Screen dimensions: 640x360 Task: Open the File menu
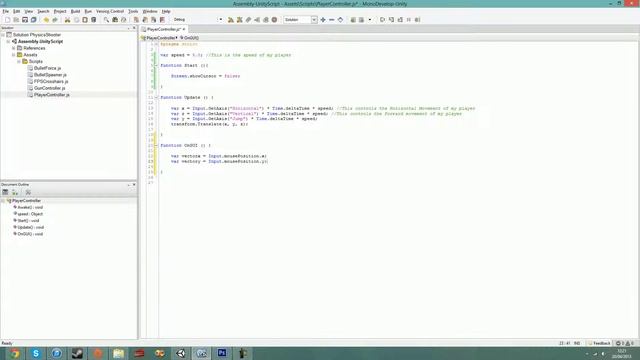(5, 11)
